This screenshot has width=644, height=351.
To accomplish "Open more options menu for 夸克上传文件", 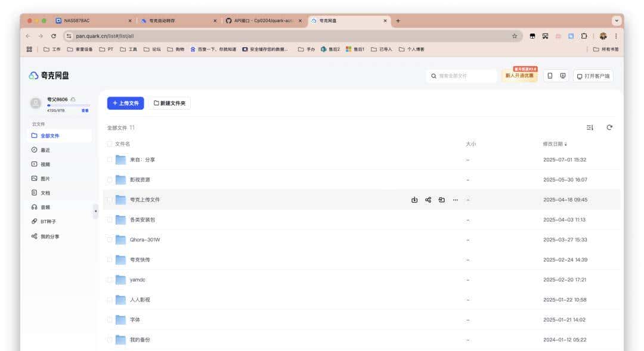I will click(456, 200).
